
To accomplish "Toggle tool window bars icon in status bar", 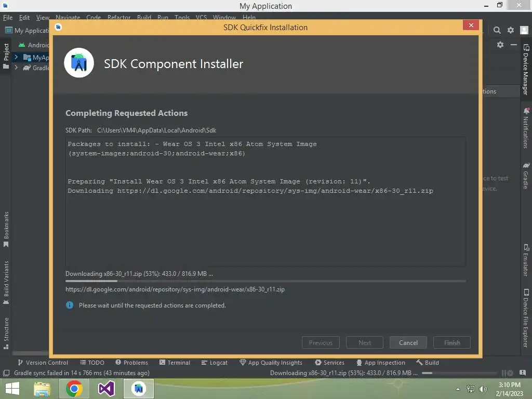I will [x=6, y=373].
